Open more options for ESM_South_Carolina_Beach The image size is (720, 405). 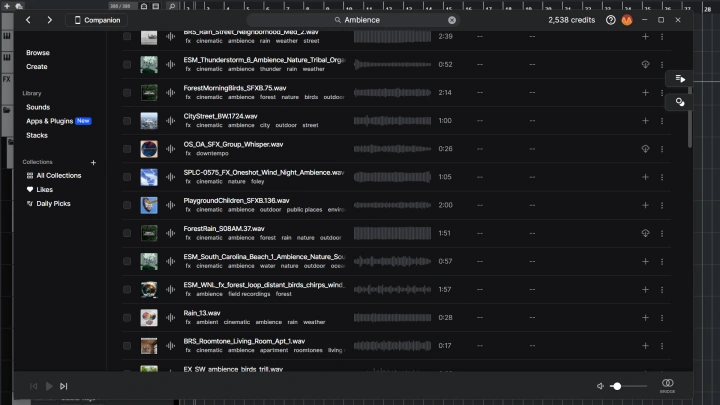662,261
